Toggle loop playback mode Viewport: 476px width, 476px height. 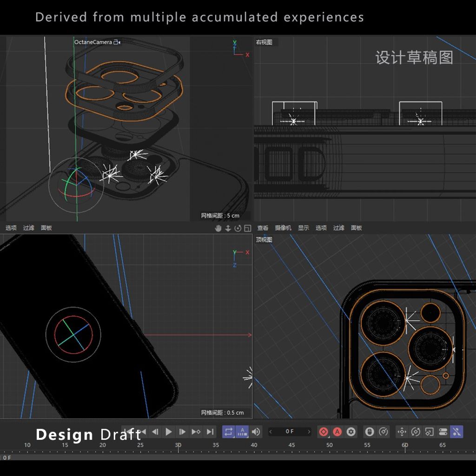[x=228, y=432]
